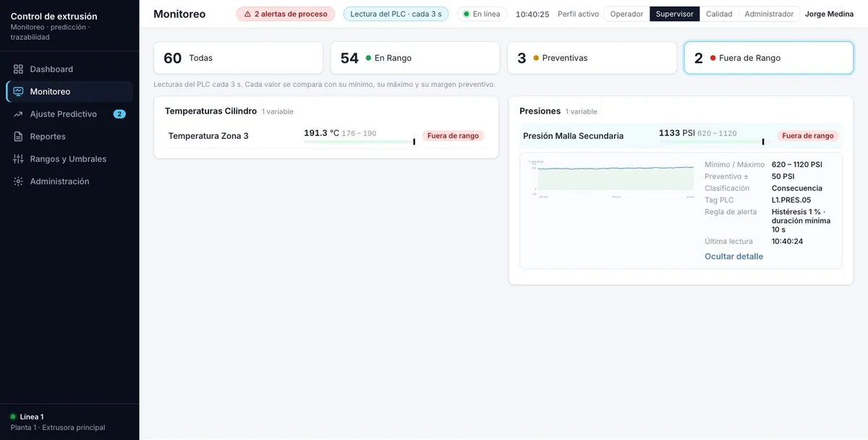This screenshot has height=440, width=868.
Task: Click Línea 1 plant selector in sidebar
Action: 69,422
